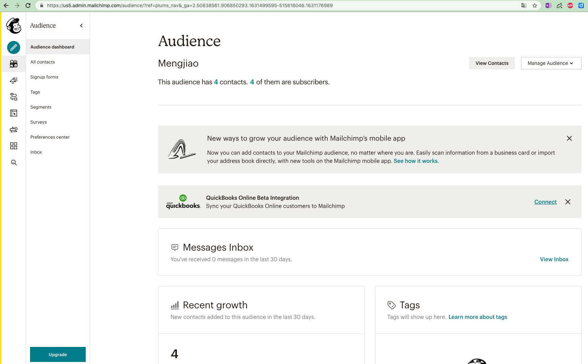Open Signup forms

(44, 77)
